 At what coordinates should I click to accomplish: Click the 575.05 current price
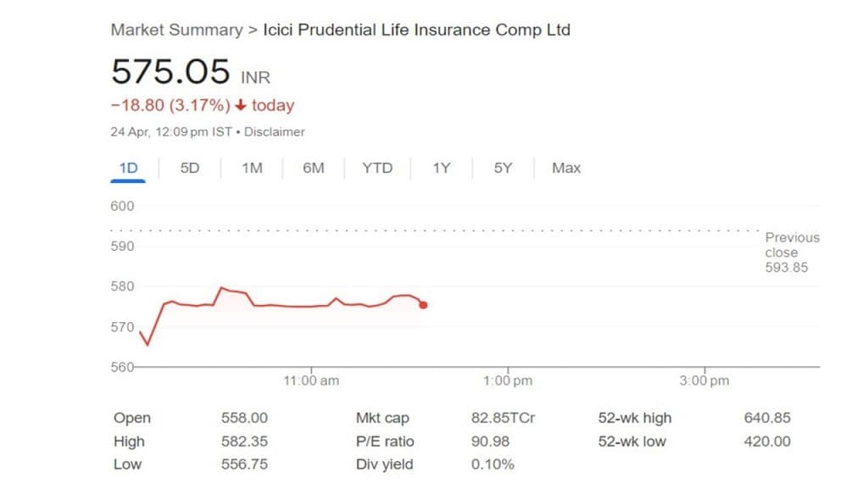pyautogui.click(x=170, y=72)
